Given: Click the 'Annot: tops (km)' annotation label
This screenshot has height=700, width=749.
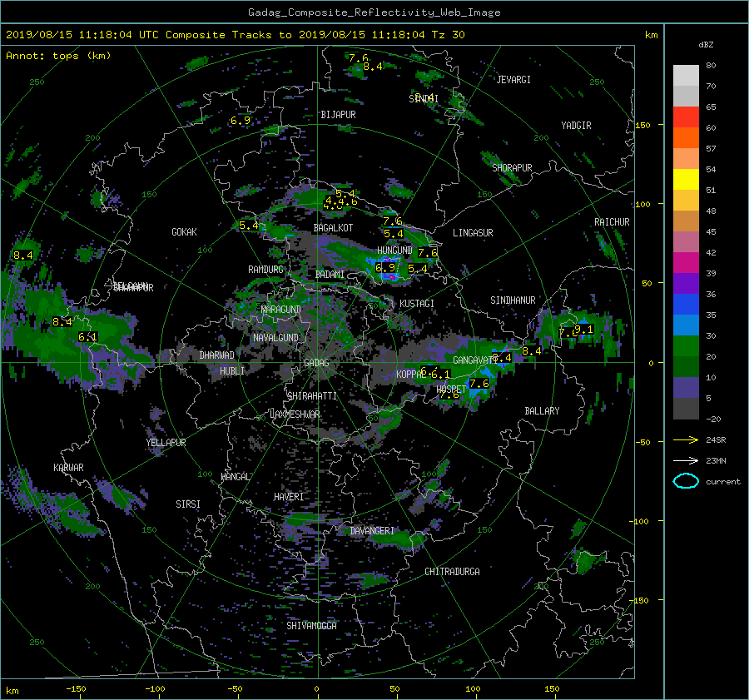Looking at the screenshot, I should 58,56.
